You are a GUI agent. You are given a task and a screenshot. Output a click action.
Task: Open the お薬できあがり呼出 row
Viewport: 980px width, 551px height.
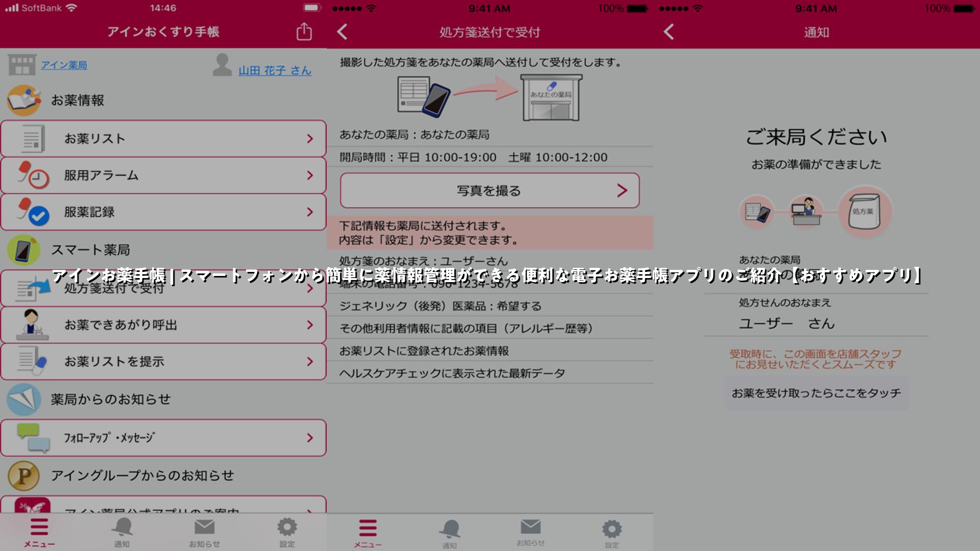tap(163, 325)
